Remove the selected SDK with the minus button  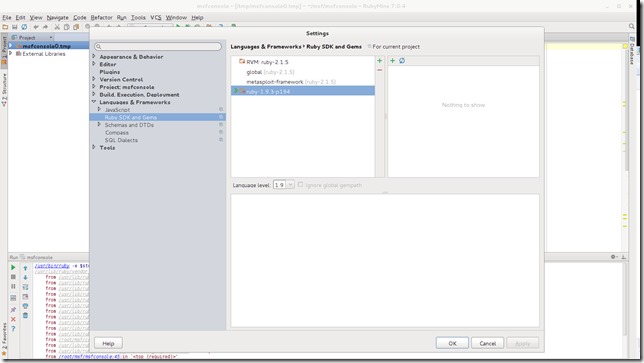coord(380,70)
